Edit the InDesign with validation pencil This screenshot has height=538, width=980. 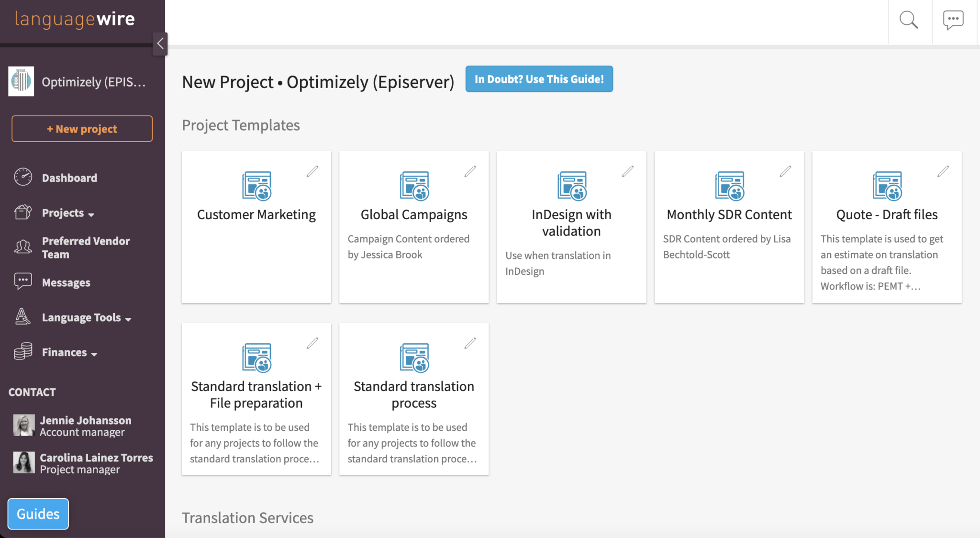tap(628, 171)
